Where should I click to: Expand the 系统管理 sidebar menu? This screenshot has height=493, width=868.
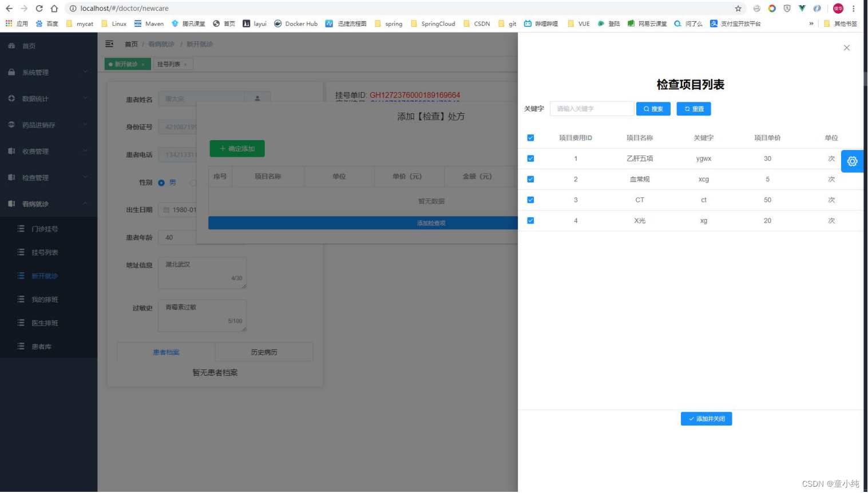coord(49,72)
